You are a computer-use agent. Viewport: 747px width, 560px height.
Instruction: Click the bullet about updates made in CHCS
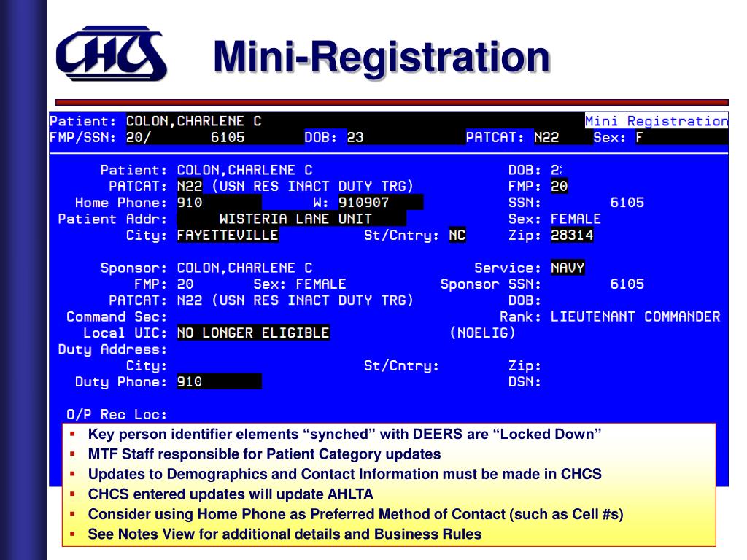click(x=345, y=474)
